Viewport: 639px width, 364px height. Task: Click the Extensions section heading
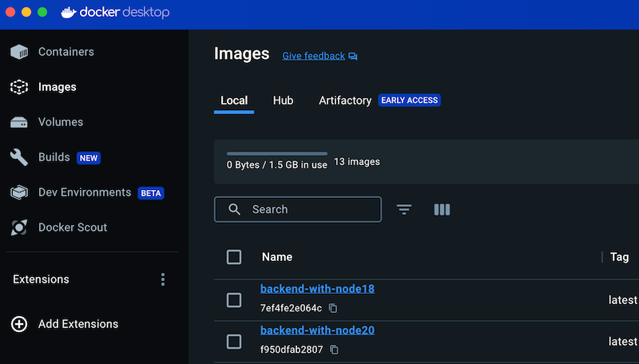pos(42,279)
